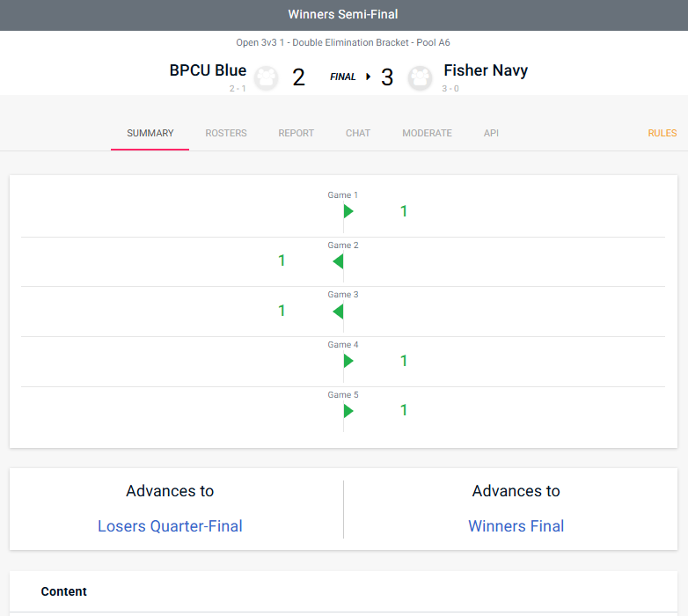Viewport: 688px width, 616px height.
Task: Open the Rules link
Action: tap(662, 133)
